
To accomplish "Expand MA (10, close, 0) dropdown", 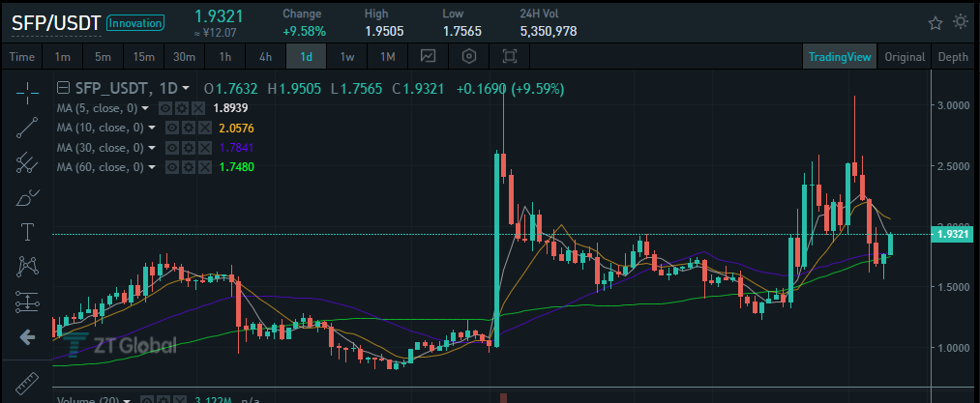I will tap(151, 129).
